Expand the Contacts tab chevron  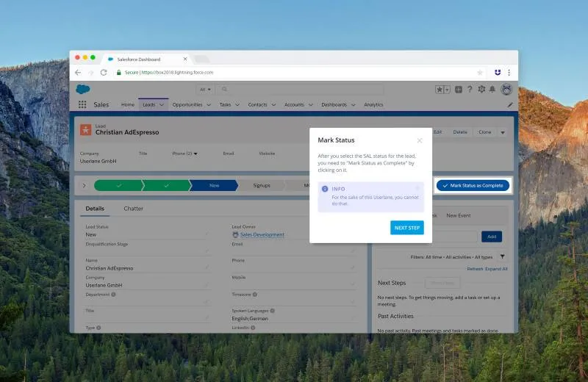[x=273, y=105]
